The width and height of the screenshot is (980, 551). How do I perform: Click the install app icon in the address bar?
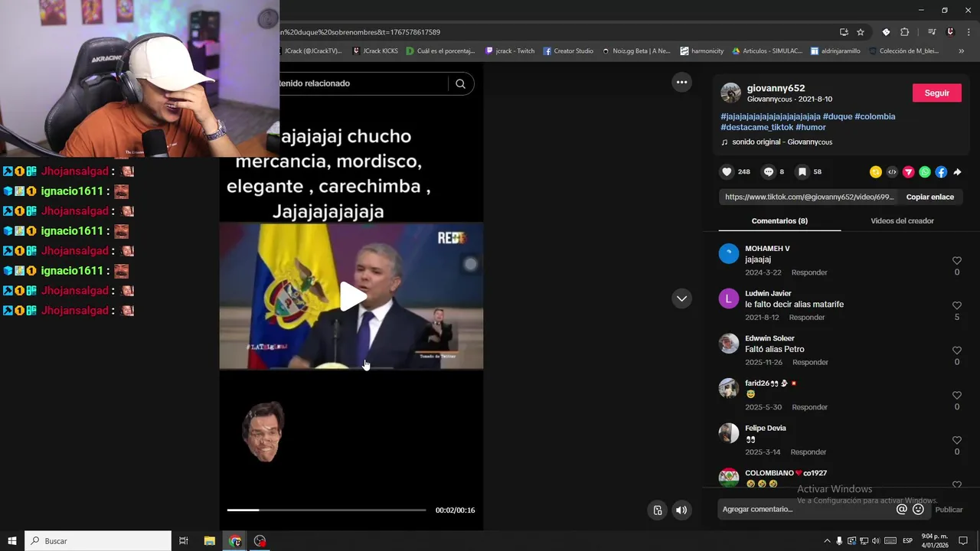tap(844, 32)
